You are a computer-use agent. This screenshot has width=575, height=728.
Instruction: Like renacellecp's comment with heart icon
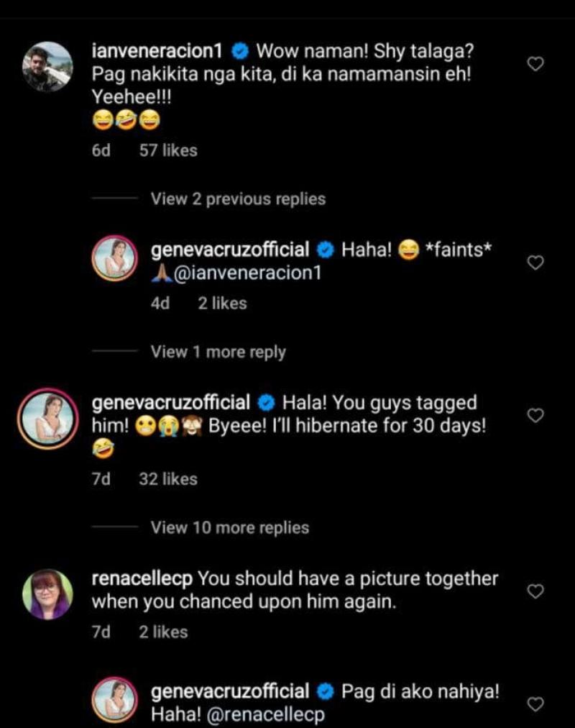pyautogui.click(x=535, y=591)
